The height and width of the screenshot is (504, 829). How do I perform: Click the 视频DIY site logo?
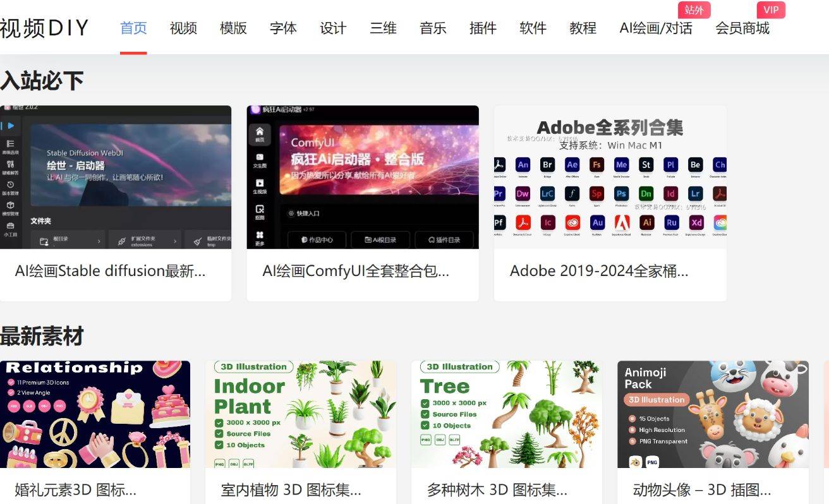(44, 28)
